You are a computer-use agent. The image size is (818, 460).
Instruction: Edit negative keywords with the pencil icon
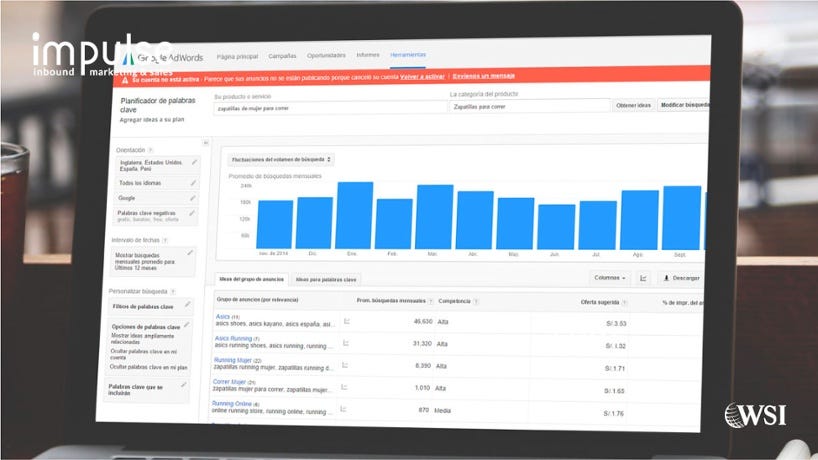[191, 213]
